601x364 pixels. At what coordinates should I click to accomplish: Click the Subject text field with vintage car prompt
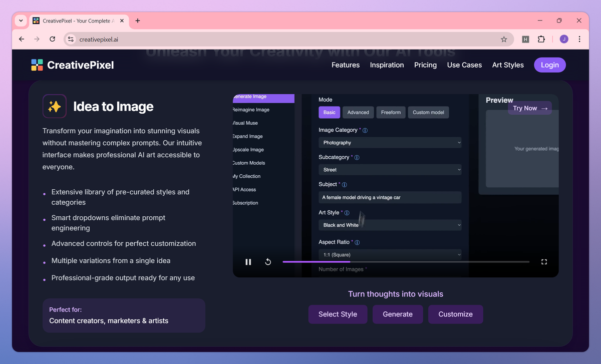coord(390,197)
